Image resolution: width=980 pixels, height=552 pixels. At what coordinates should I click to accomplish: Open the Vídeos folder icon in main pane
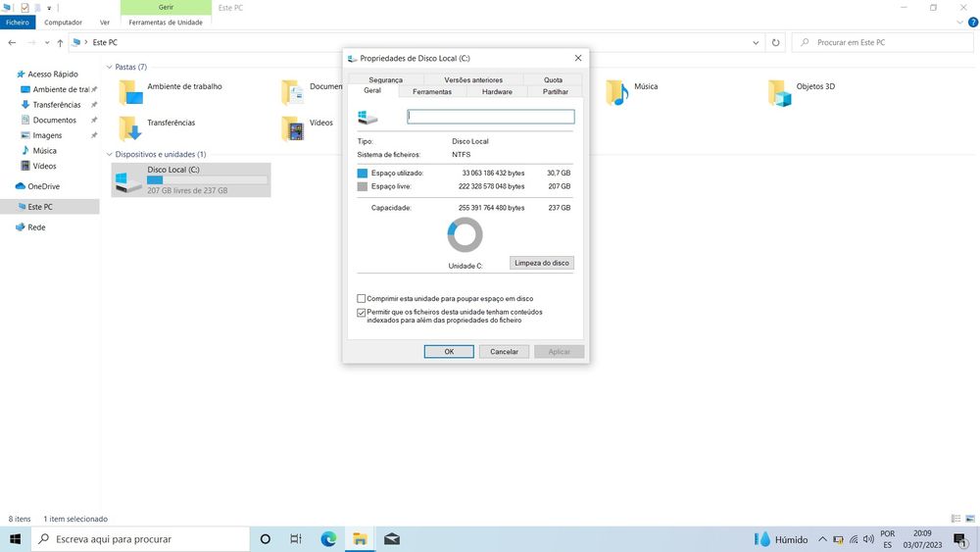click(292, 128)
